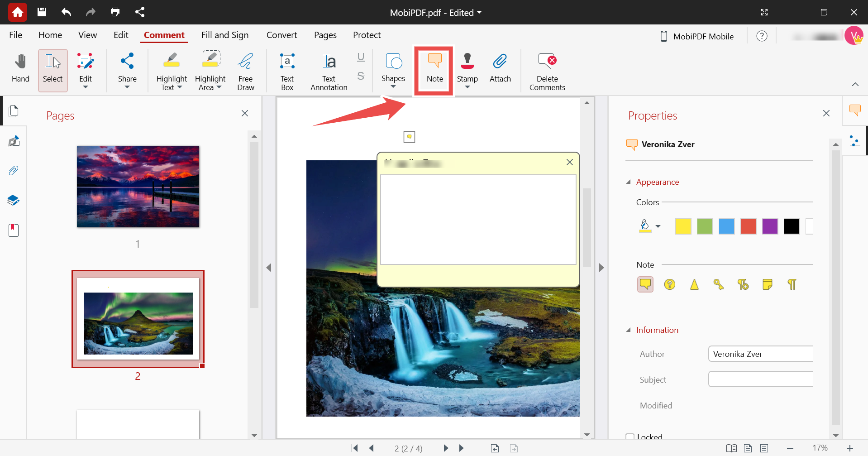This screenshot has width=868, height=456.
Task: Open the attachments sidebar panel
Action: pyautogui.click(x=14, y=171)
